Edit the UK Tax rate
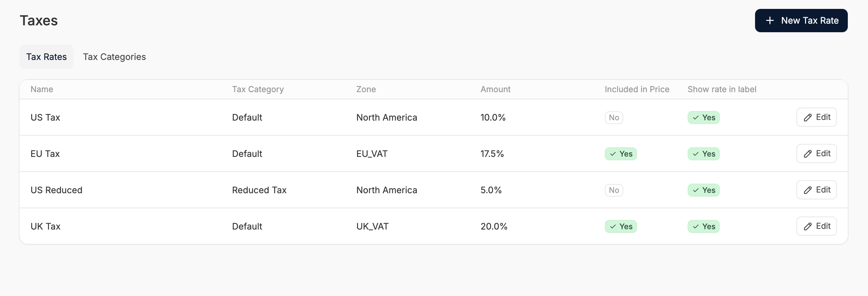This screenshot has width=868, height=296. tap(816, 226)
